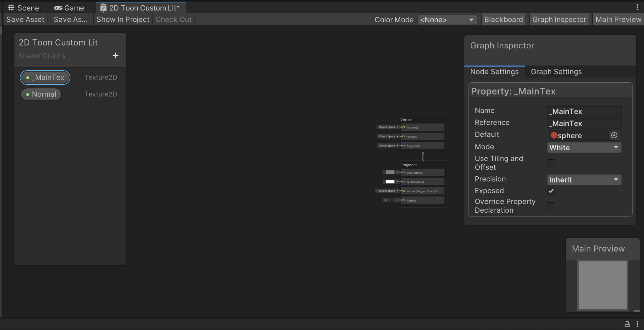Click the green dot beside the Normal property
The width and height of the screenshot is (644, 330).
click(27, 94)
